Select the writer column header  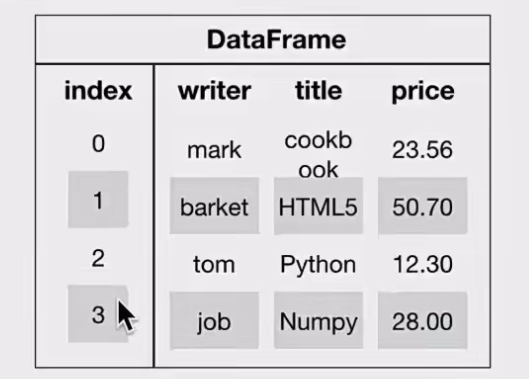(215, 90)
